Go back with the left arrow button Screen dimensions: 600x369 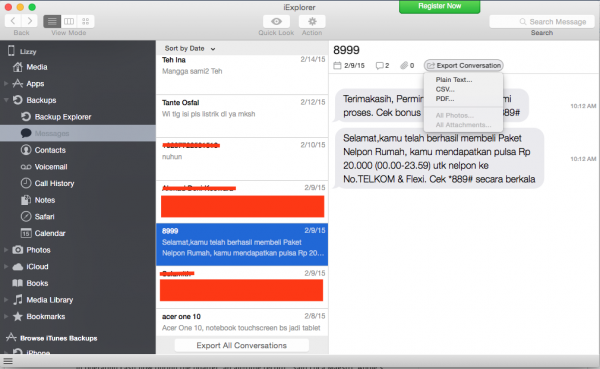coord(13,21)
